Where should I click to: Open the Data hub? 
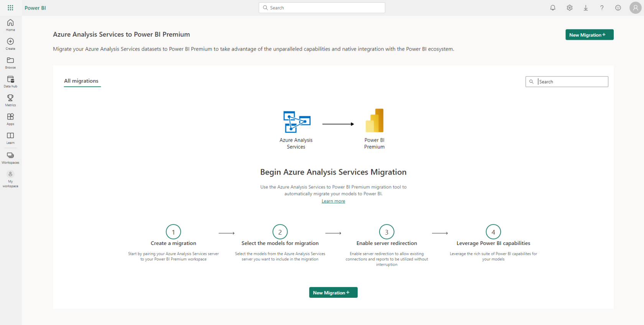[10, 82]
